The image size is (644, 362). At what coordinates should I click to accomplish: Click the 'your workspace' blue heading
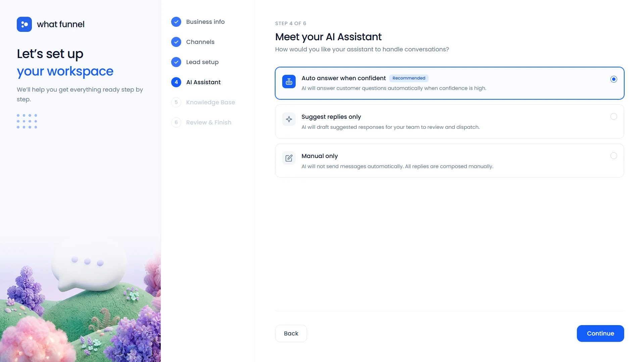[65, 71]
